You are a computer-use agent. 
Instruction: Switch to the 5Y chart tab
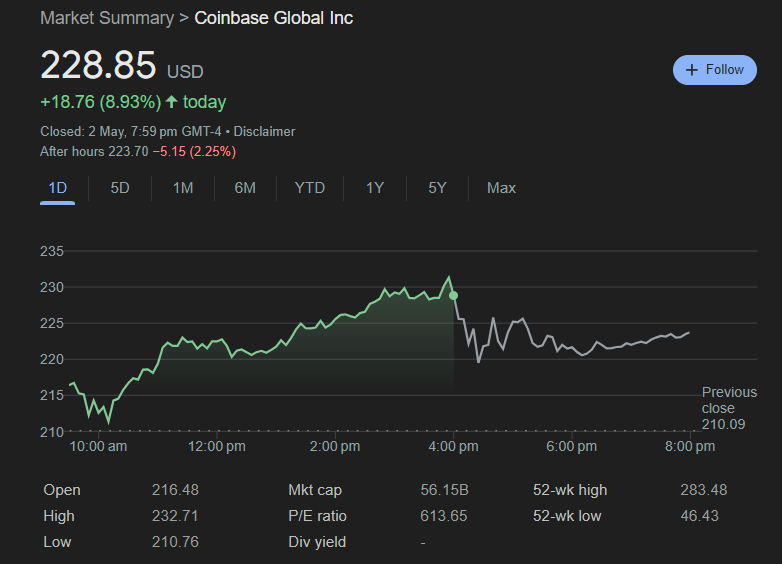(x=437, y=188)
